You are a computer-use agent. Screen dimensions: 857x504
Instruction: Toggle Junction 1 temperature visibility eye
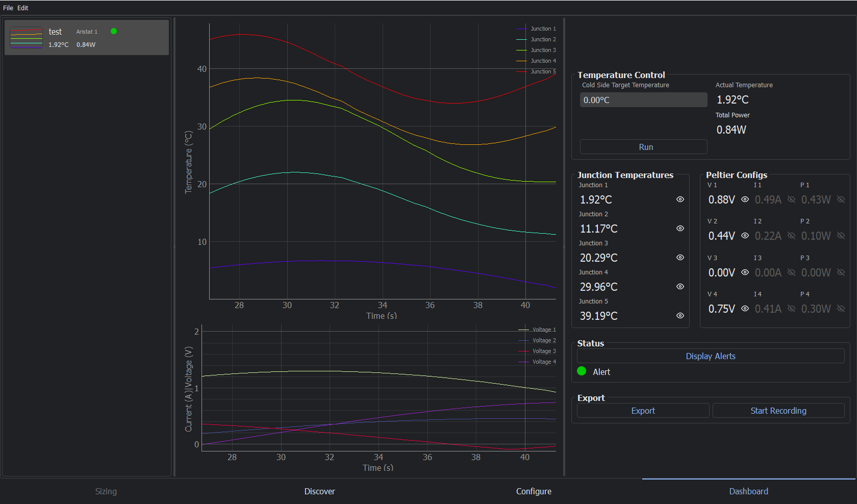[x=680, y=199]
